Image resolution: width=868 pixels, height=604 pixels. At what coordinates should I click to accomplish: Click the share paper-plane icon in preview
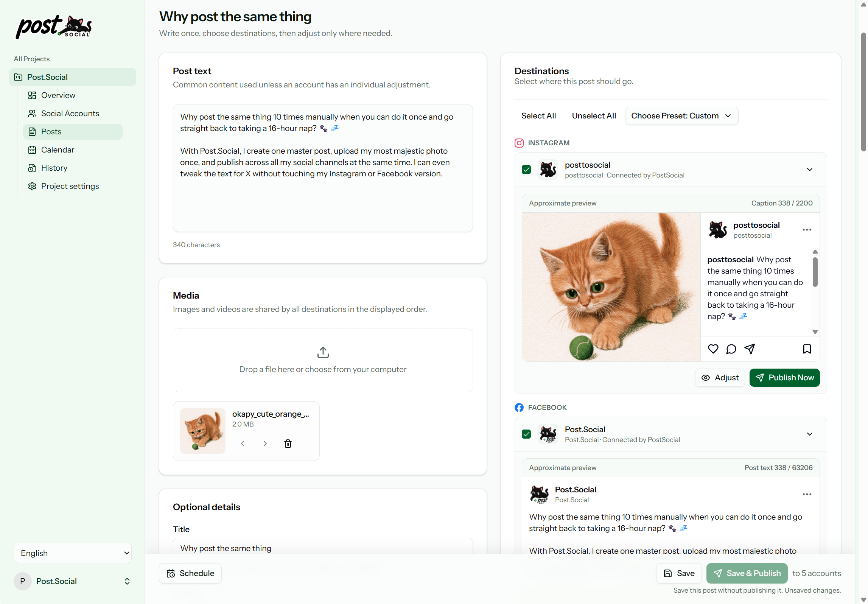750,349
